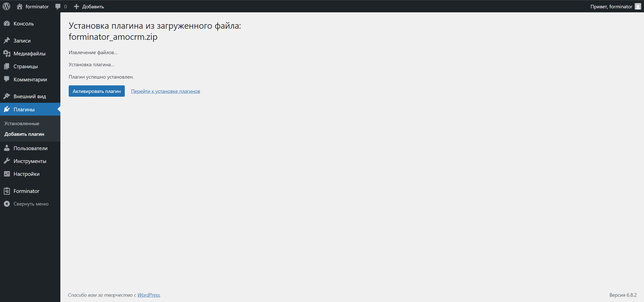Open Forminator menu item
This screenshot has width=644, height=302.
pos(30,191)
